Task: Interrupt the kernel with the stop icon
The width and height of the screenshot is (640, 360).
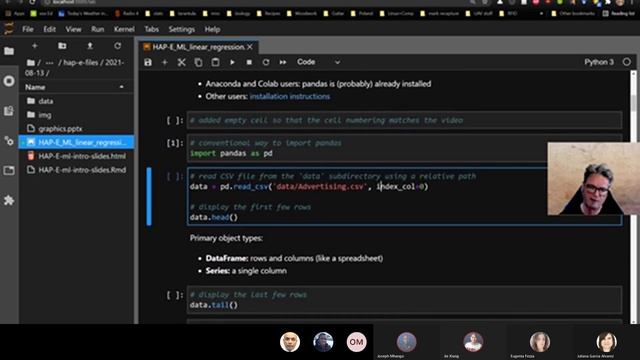Action: tap(249, 62)
